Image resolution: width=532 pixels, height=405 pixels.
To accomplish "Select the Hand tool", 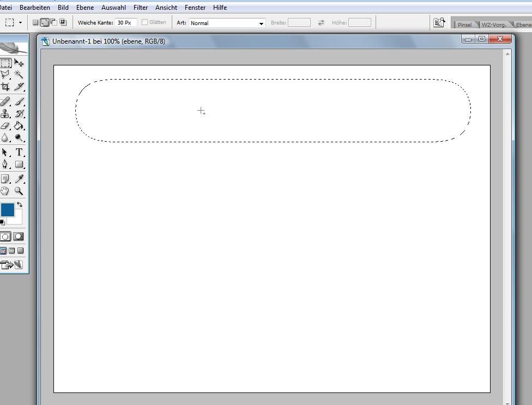I will coord(5,191).
